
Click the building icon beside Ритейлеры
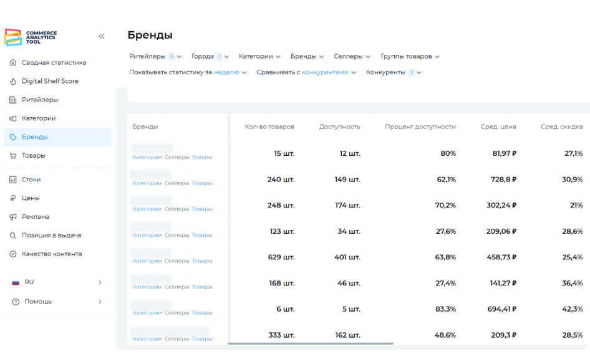click(x=13, y=100)
